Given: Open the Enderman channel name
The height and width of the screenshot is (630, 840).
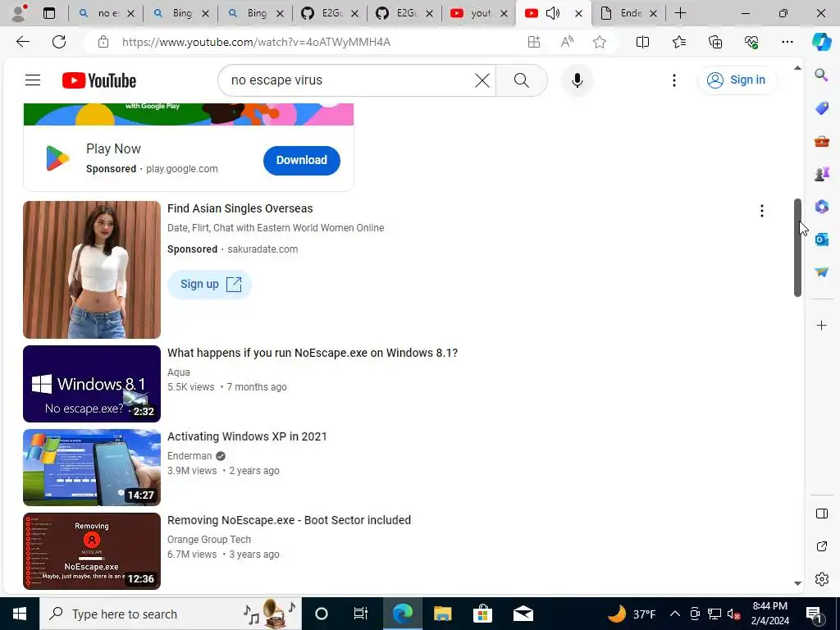Looking at the screenshot, I should point(189,456).
